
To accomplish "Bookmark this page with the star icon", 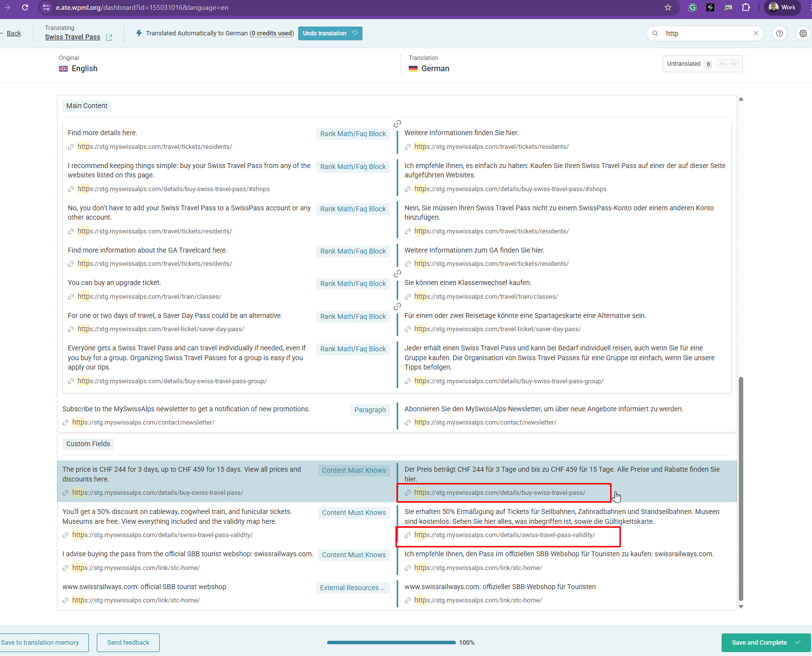I will coord(668,7).
